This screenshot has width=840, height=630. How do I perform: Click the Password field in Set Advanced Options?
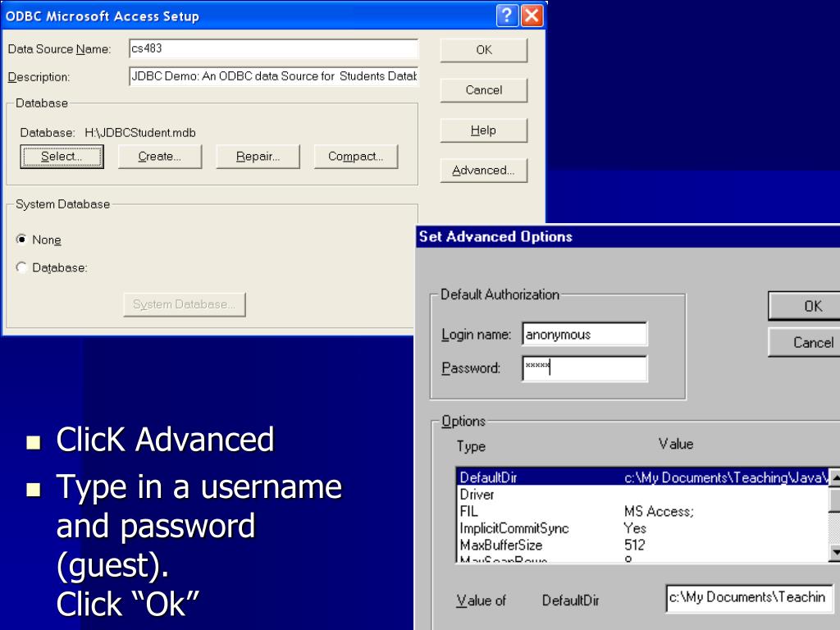[x=584, y=368]
